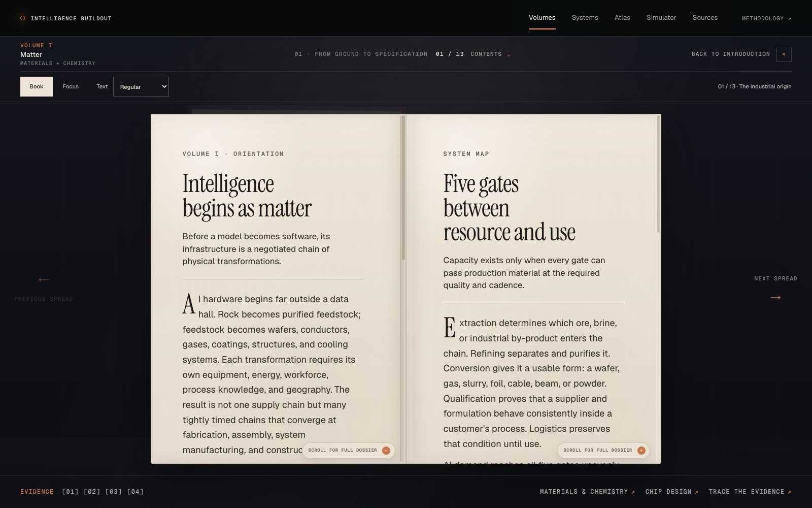Open the Text size dropdown
Viewport: 812px width, 508px height.
click(x=141, y=86)
